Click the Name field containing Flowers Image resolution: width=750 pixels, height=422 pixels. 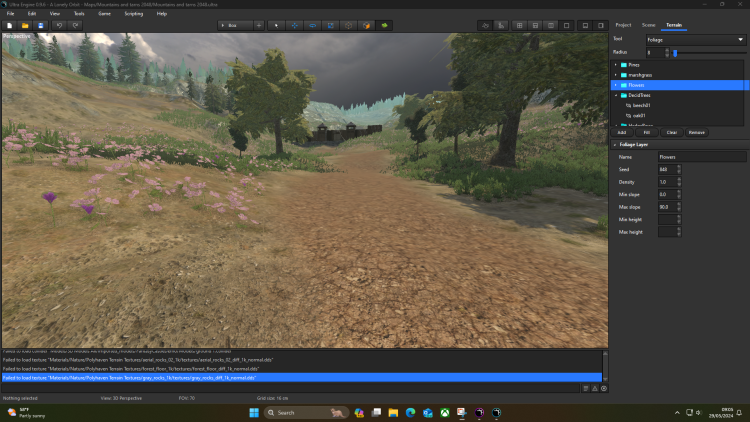pyautogui.click(x=702, y=157)
